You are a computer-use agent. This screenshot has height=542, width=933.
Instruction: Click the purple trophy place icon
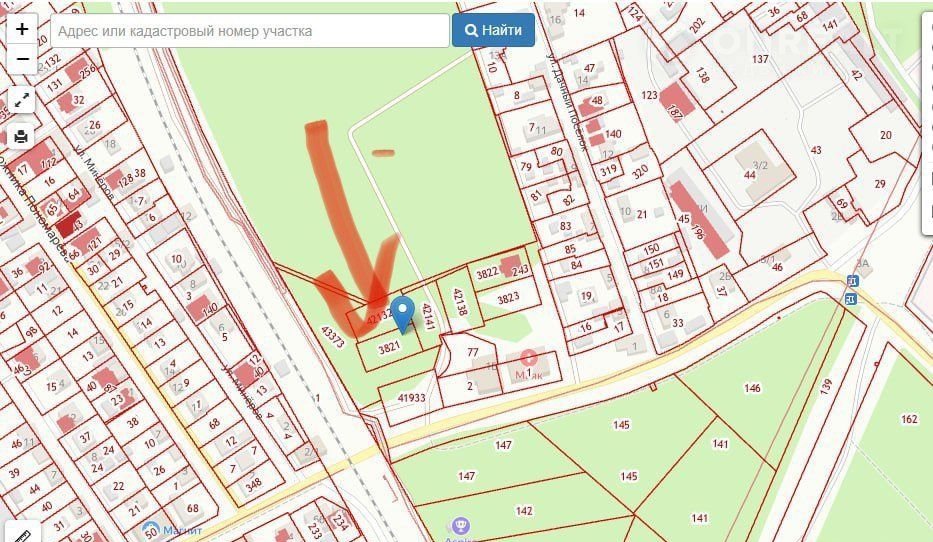(459, 526)
